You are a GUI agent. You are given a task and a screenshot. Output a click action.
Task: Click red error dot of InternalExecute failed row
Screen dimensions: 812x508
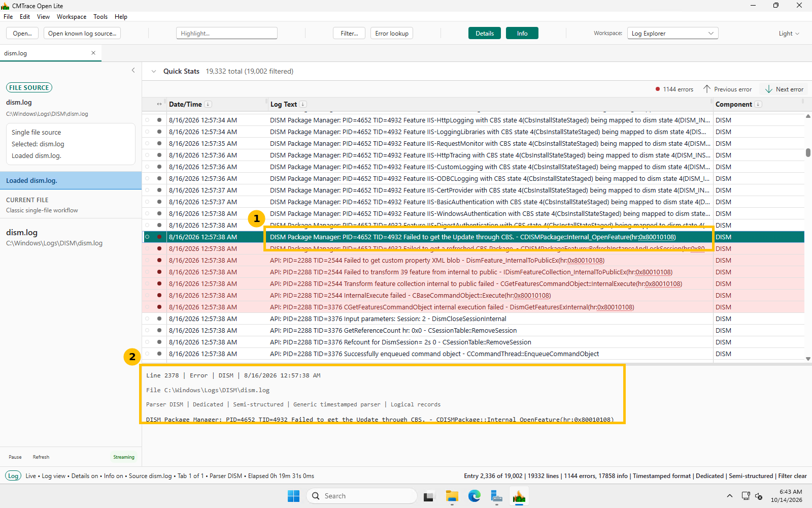(x=159, y=295)
